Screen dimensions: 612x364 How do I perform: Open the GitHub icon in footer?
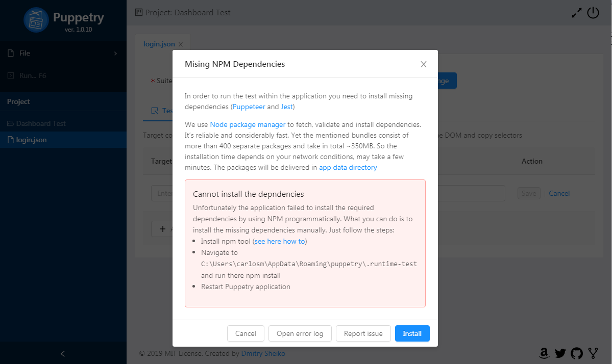pyautogui.click(x=576, y=353)
